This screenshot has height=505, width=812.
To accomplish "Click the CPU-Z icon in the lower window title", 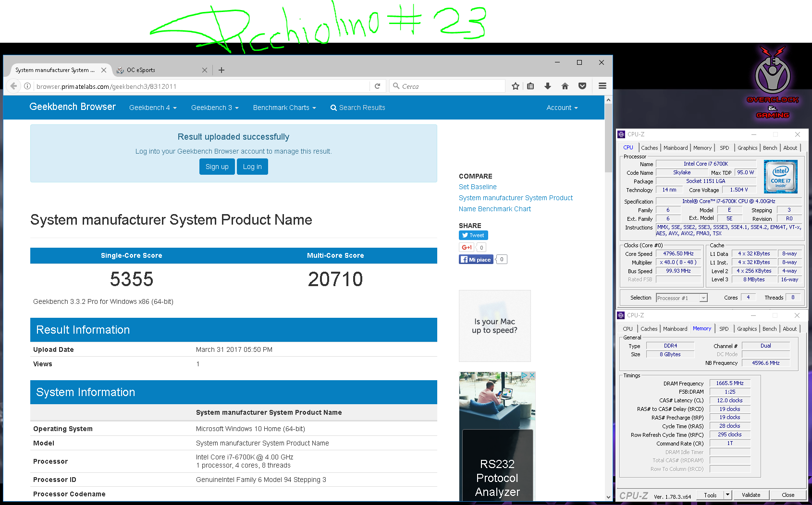I will tap(621, 315).
